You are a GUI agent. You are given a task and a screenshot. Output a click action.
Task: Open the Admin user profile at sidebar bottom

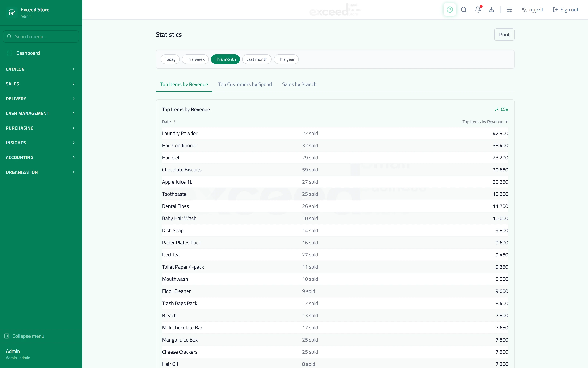pos(41,354)
